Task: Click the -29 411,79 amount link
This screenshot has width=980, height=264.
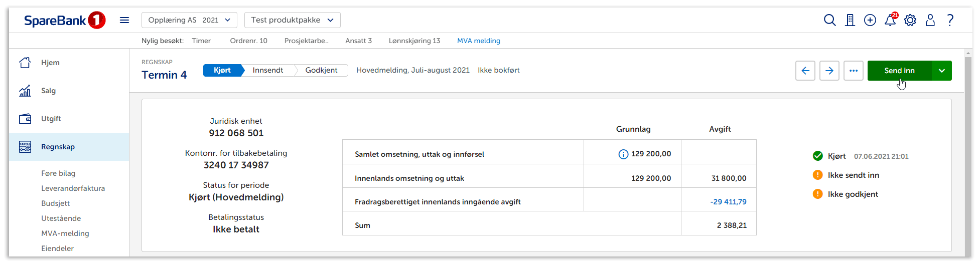Action: (728, 202)
